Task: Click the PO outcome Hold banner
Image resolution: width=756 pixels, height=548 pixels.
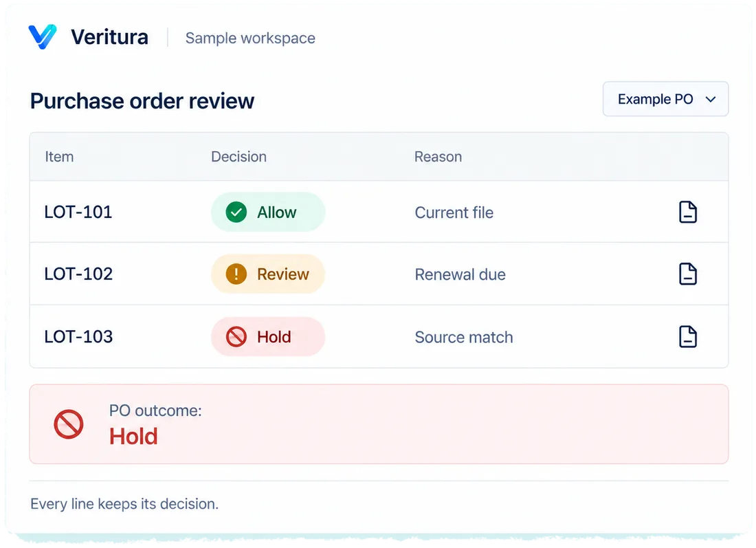Action: point(379,424)
